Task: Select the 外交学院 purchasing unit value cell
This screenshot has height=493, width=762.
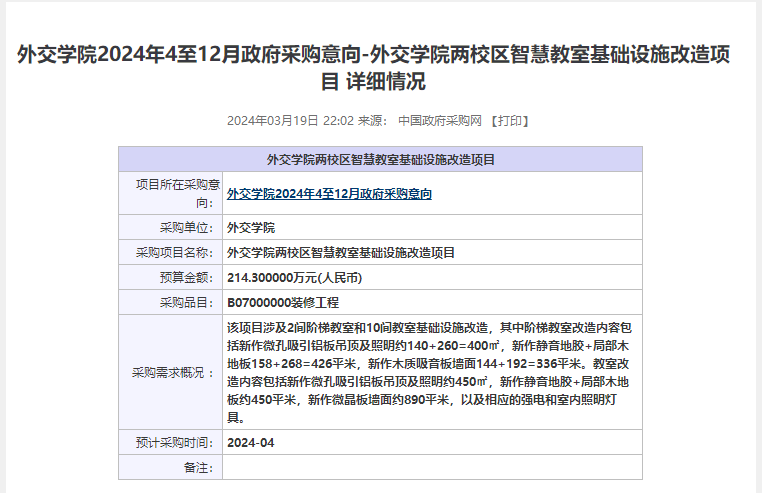Action: point(251,227)
